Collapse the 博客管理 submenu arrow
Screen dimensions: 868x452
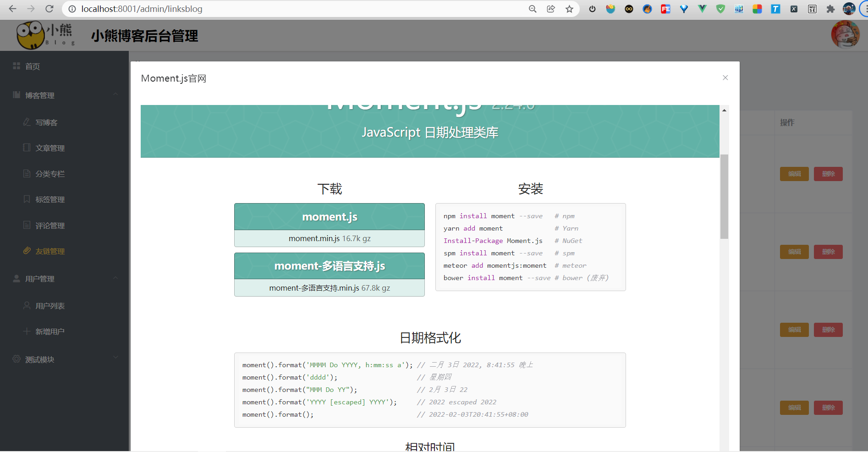click(x=115, y=94)
